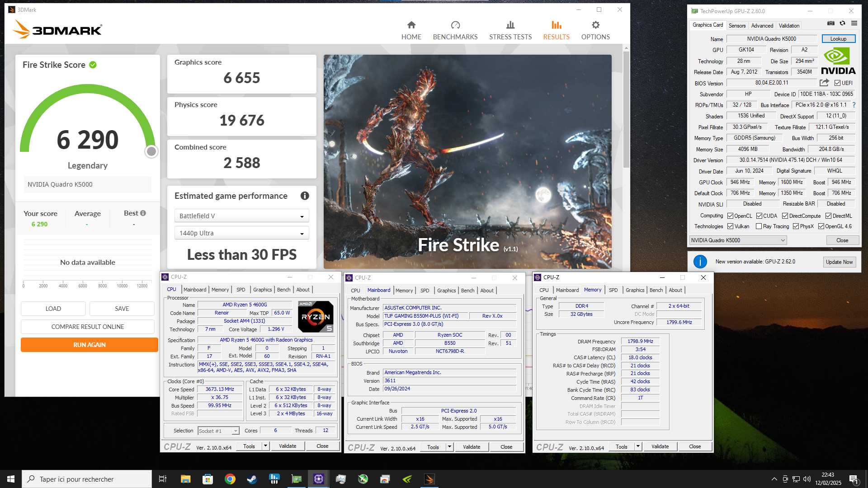Screen dimensions: 868x488
Task: Click the GPU-Z taskbar icon
Action: point(296,479)
